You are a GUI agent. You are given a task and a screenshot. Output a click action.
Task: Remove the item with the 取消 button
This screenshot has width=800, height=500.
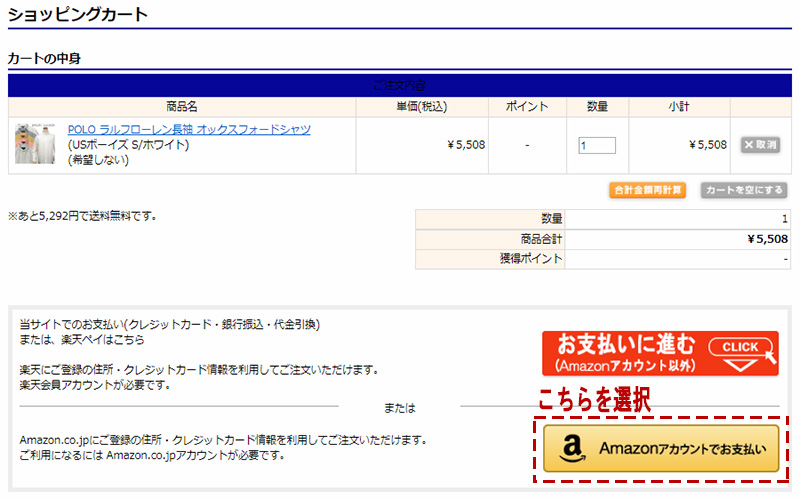760,145
